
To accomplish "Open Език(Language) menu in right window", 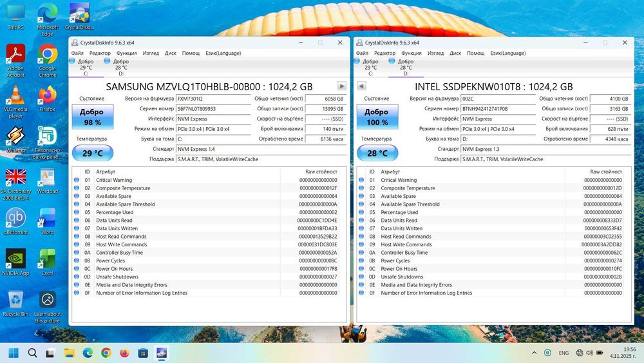I will point(508,53).
